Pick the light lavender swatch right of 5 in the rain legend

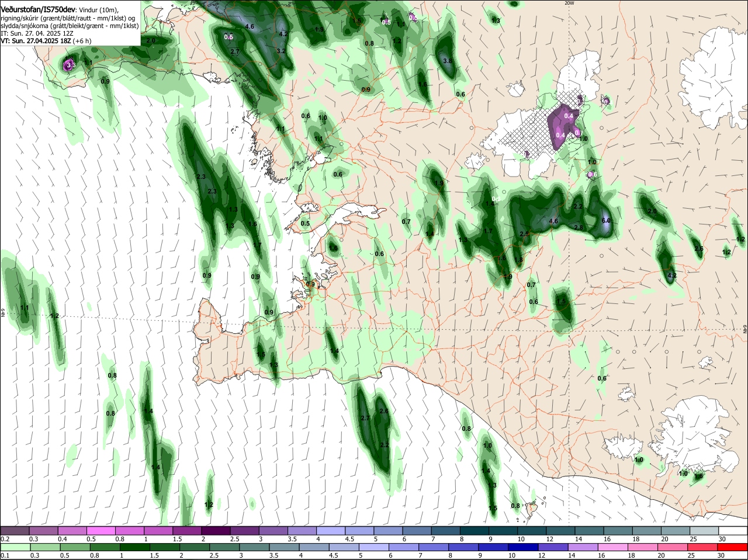point(374,547)
